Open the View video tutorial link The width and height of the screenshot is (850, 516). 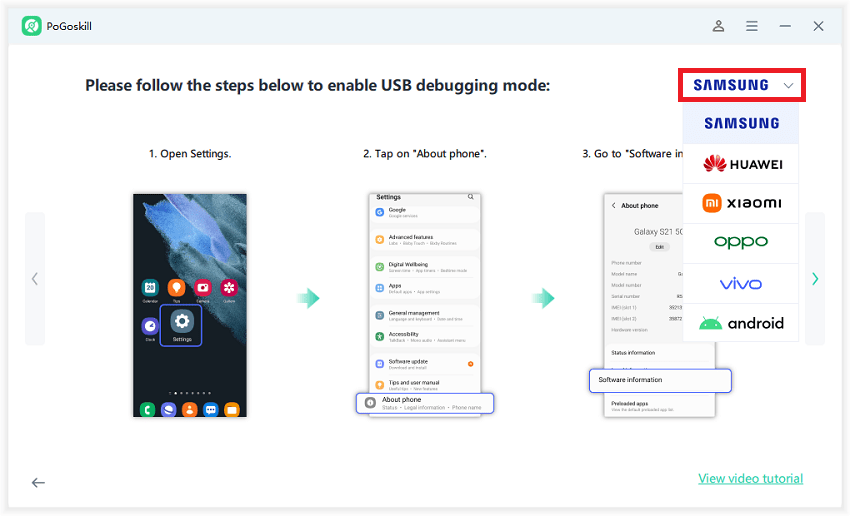[750, 478]
